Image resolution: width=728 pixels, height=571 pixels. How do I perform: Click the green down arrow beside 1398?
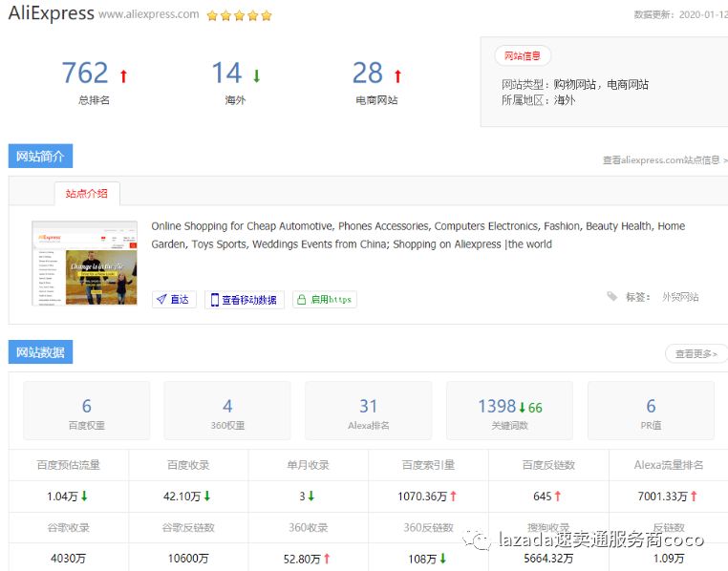[523, 408]
